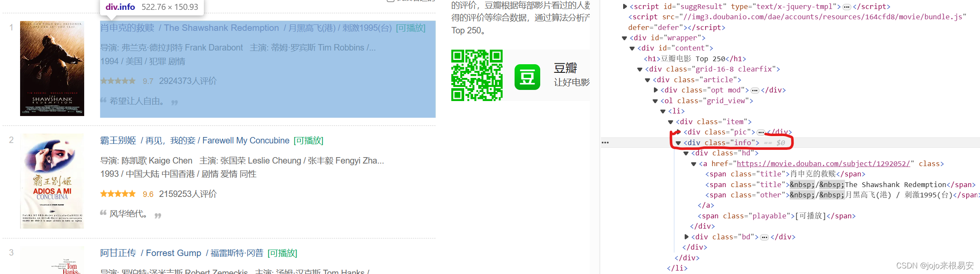The image size is (980, 274).
Task: Click the 豆瓣 app name text
Action: pyautogui.click(x=565, y=68)
